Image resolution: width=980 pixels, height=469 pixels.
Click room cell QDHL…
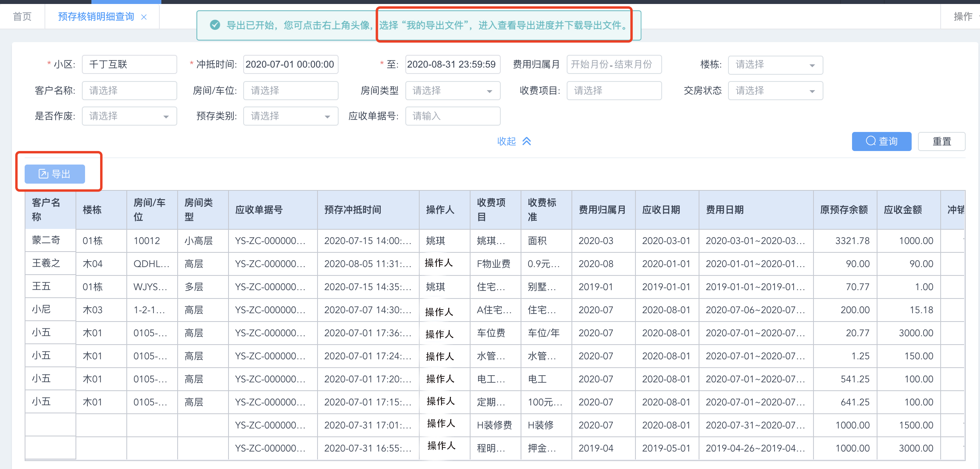[152, 264]
